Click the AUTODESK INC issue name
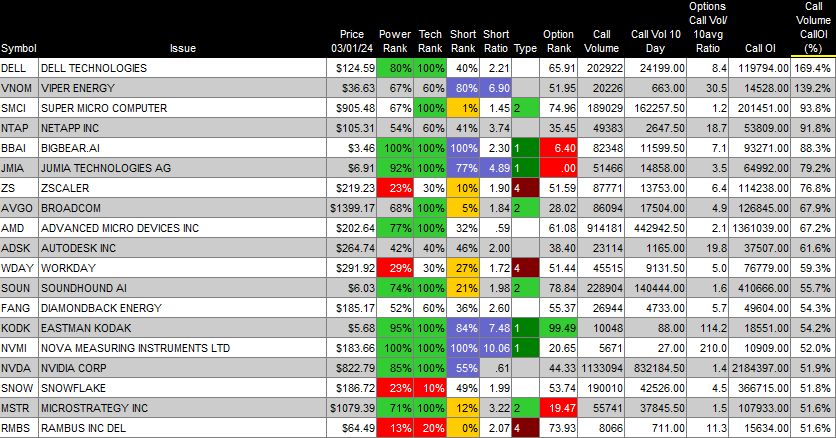Viewport: 836px width, 438px height. tap(78, 248)
